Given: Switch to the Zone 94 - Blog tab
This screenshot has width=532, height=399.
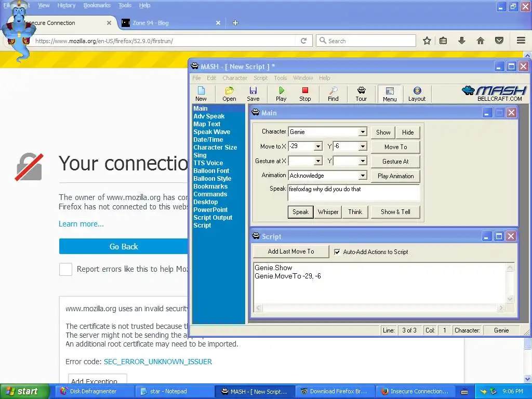Looking at the screenshot, I should 170,23.
